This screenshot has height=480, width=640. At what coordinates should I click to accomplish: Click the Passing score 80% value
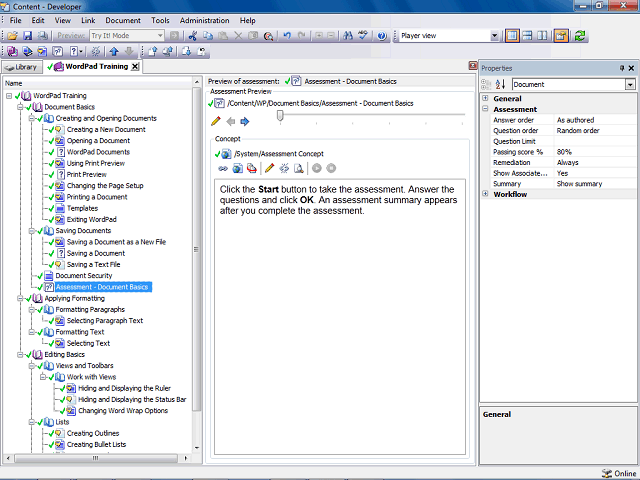(x=595, y=152)
